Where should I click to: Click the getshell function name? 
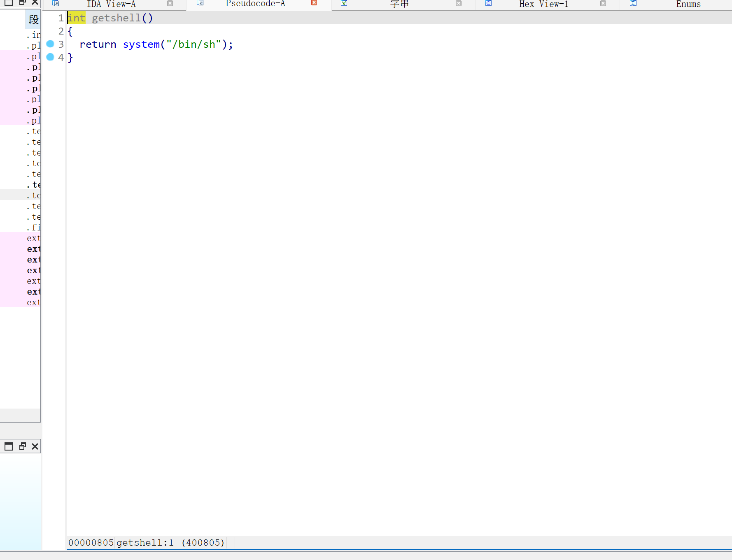pos(116,18)
